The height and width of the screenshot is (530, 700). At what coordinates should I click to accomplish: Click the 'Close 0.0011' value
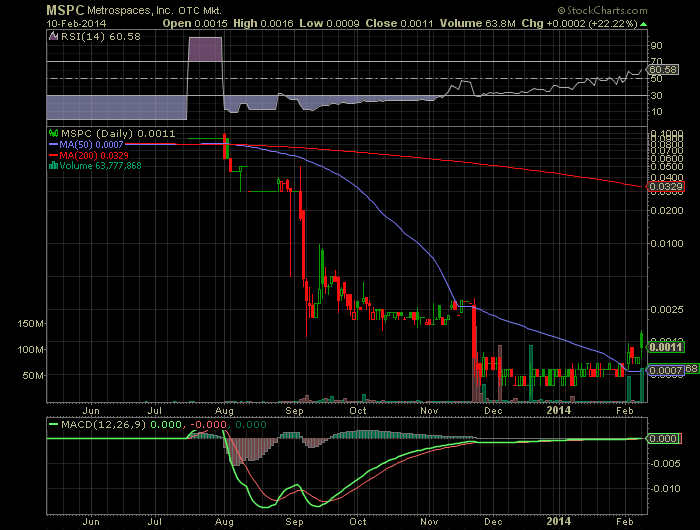click(399, 23)
